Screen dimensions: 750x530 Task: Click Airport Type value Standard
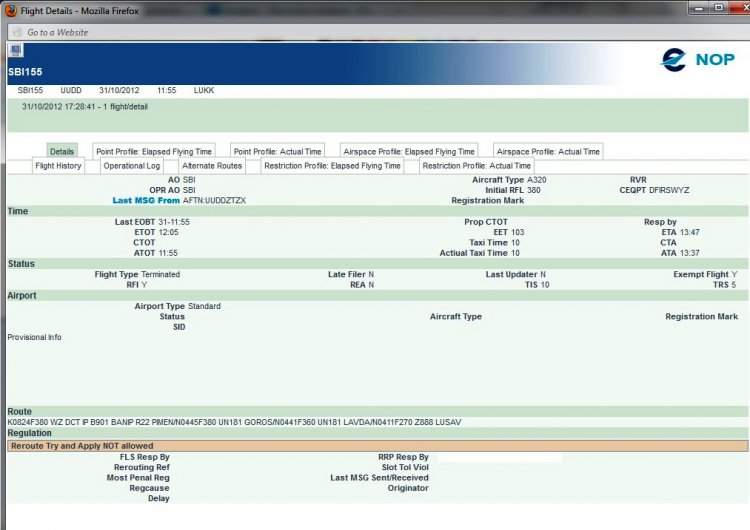(x=204, y=306)
